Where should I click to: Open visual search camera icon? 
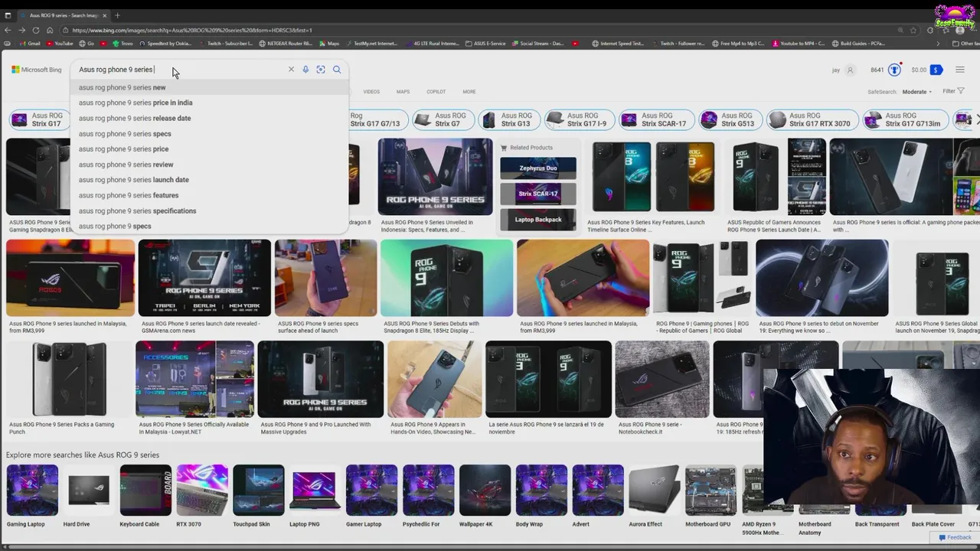coord(321,70)
